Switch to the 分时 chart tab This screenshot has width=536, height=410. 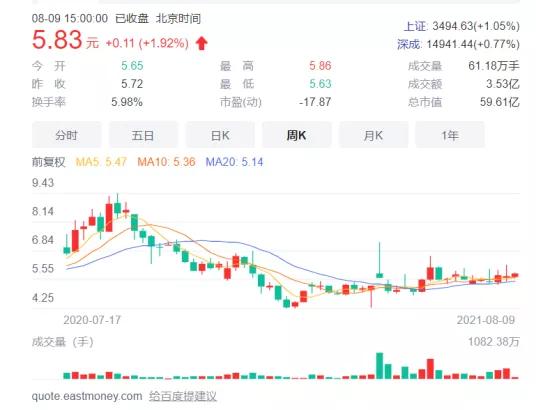pos(67,136)
